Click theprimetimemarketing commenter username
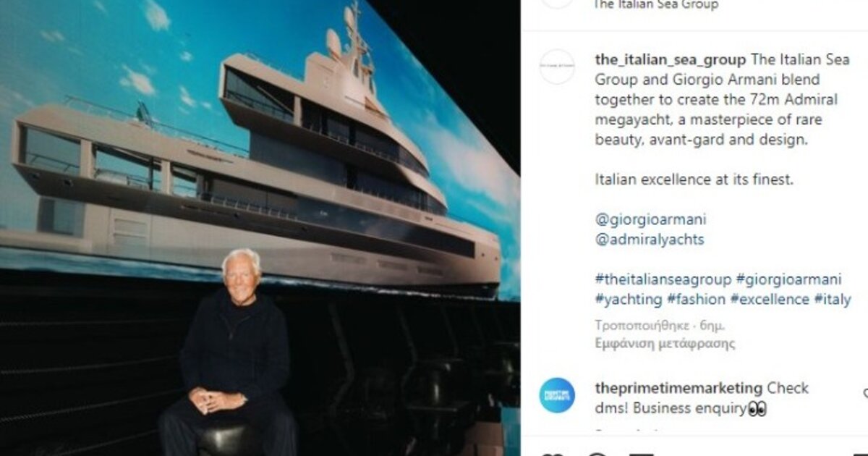 678,388
